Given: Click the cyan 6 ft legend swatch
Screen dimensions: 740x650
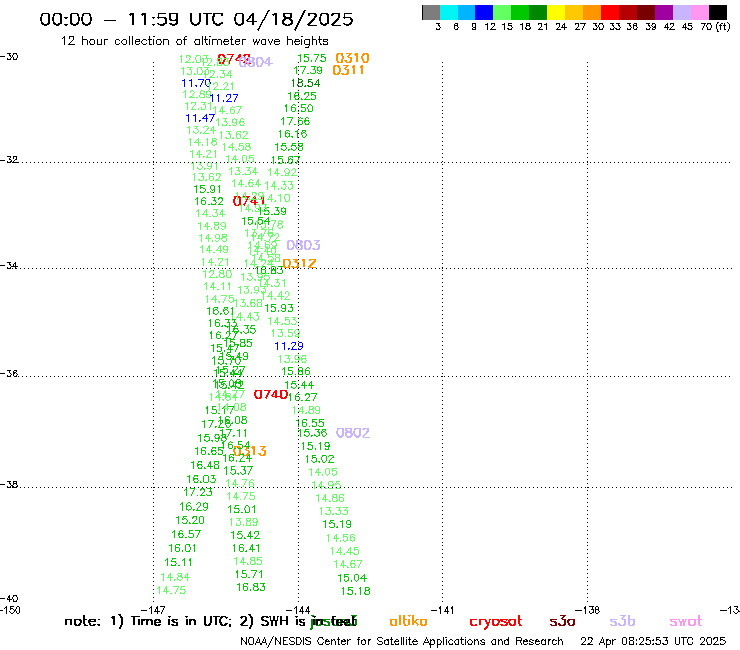Looking at the screenshot, I should click(x=449, y=12).
